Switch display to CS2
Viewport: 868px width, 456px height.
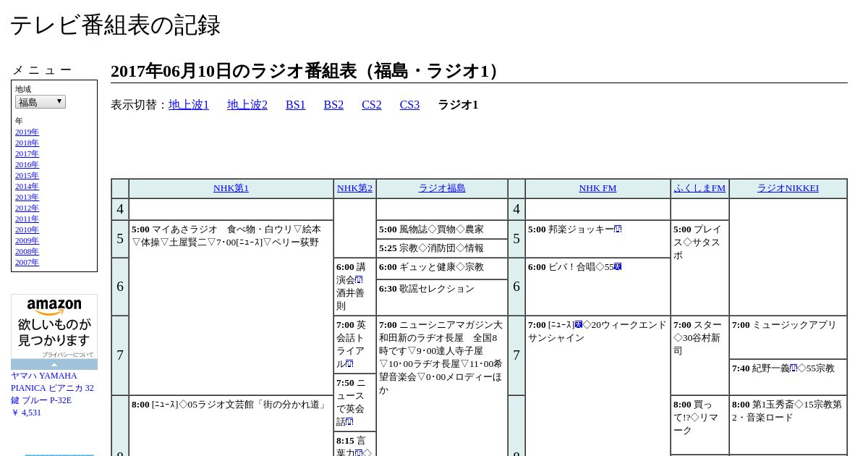click(x=372, y=105)
